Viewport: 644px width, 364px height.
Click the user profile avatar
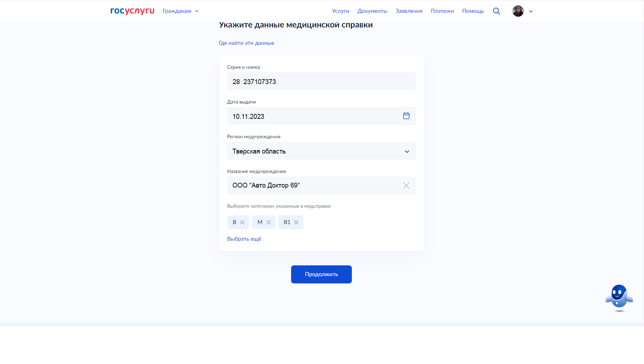518,11
